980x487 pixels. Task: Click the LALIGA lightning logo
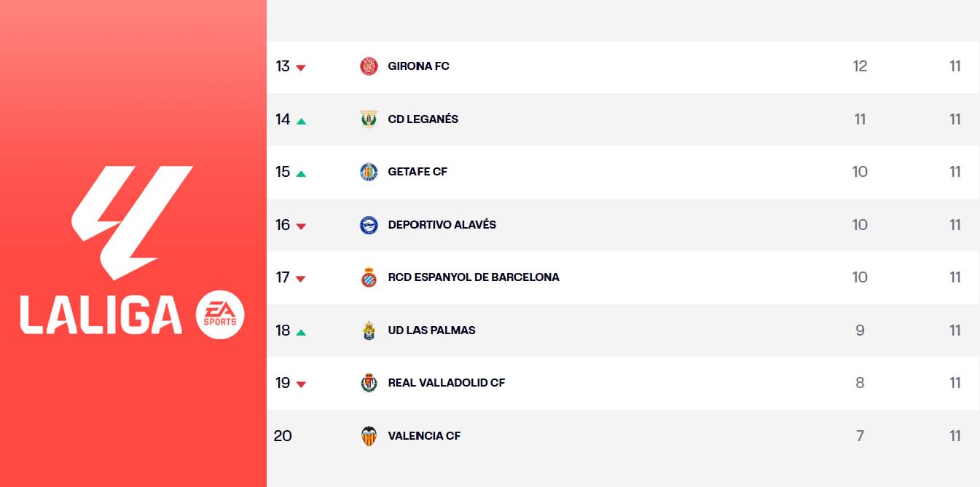click(x=131, y=222)
